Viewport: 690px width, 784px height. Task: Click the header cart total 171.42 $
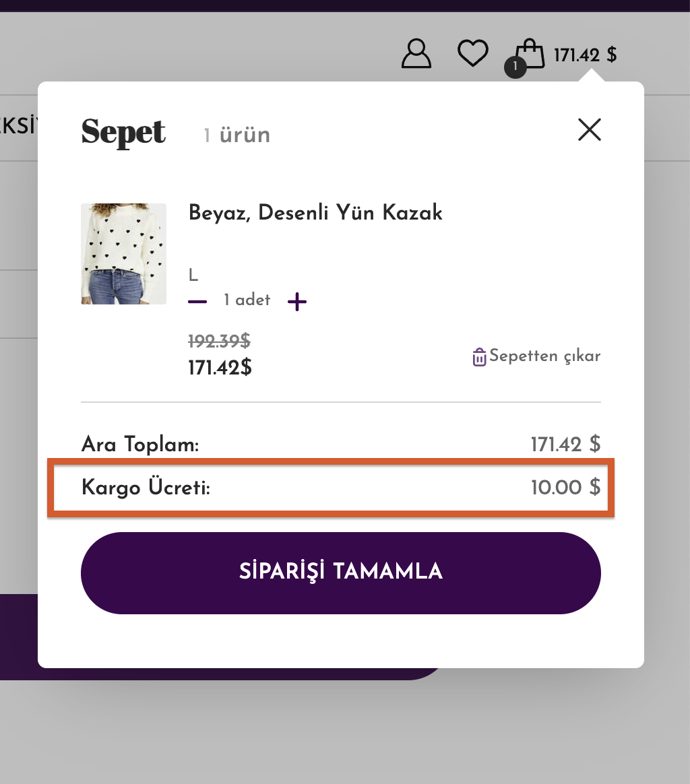585,55
